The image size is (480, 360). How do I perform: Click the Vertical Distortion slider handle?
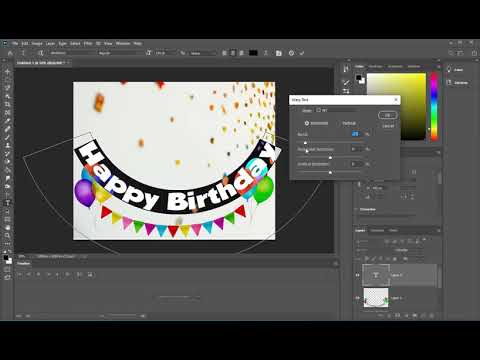pos(330,173)
